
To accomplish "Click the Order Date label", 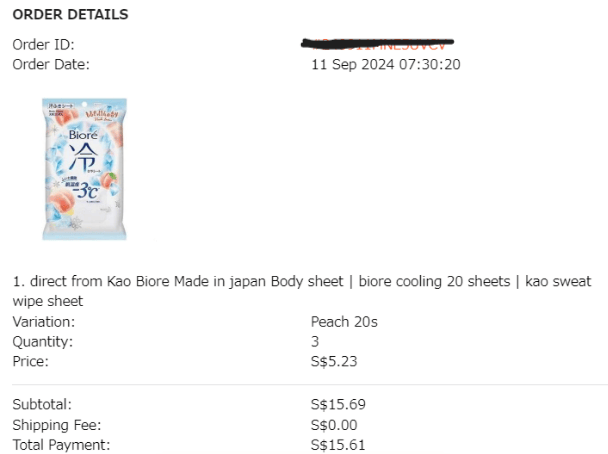I will (50, 64).
